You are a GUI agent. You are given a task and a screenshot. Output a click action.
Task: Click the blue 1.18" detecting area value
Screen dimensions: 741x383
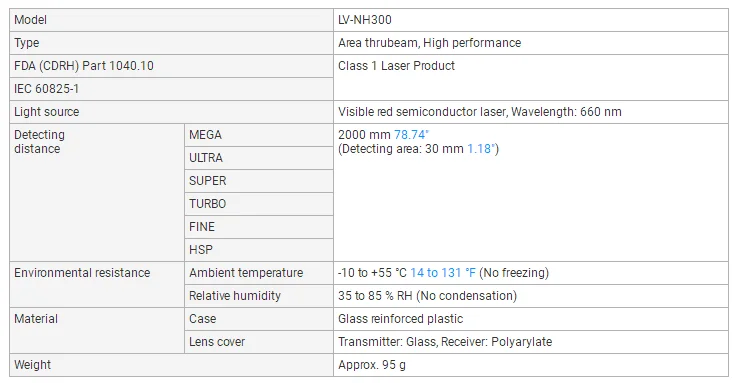coord(481,149)
